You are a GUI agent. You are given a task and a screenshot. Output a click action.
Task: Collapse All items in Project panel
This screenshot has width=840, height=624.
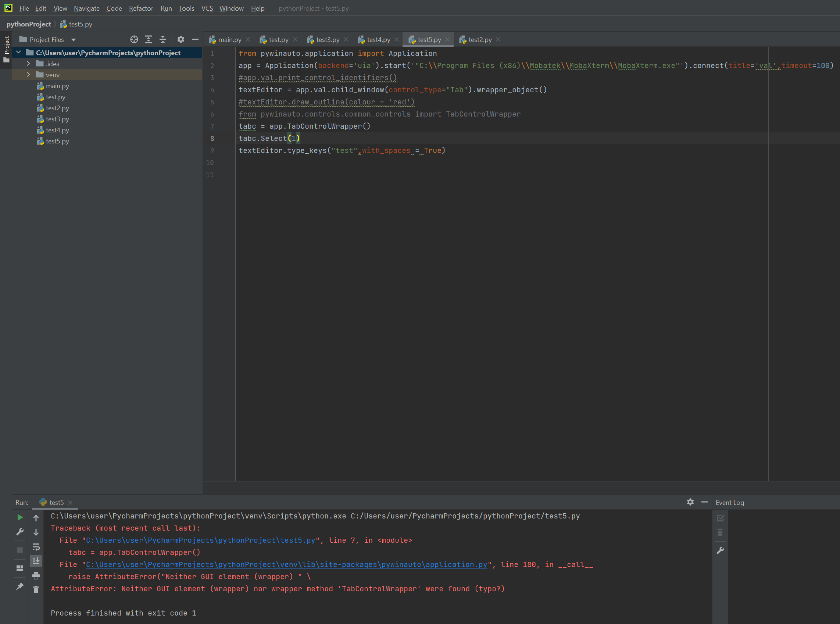tap(162, 39)
